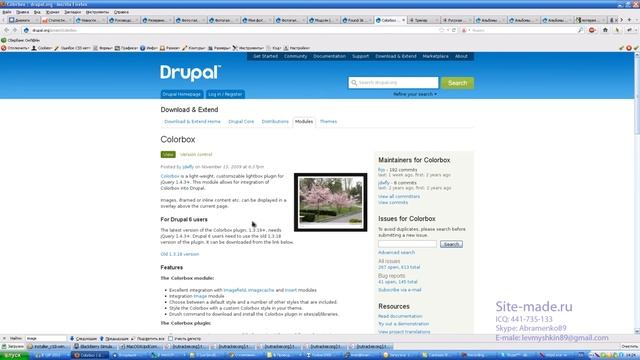Click the find bar Next arrow button
The image size is (640, 360).
click(x=83, y=339)
